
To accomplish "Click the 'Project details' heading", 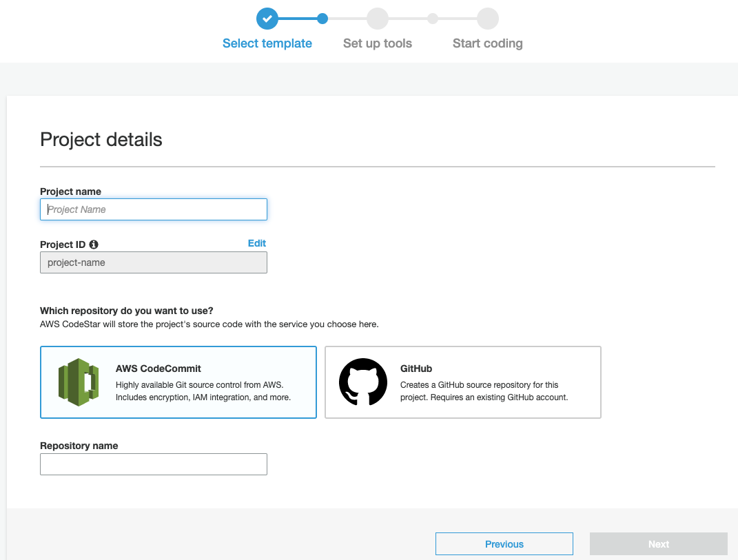I will (101, 140).
